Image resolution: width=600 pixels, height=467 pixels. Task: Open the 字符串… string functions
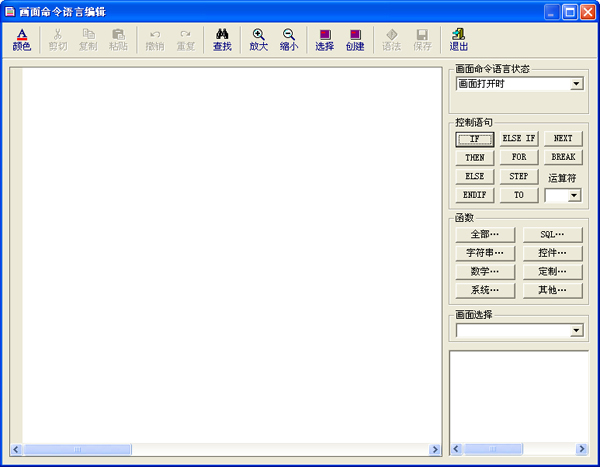(485, 253)
